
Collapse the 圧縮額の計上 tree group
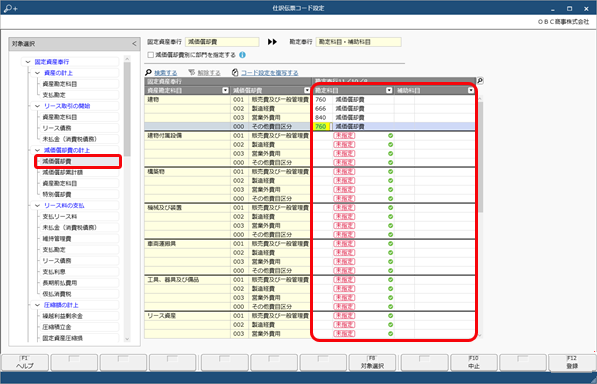click(x=37, y=305)
